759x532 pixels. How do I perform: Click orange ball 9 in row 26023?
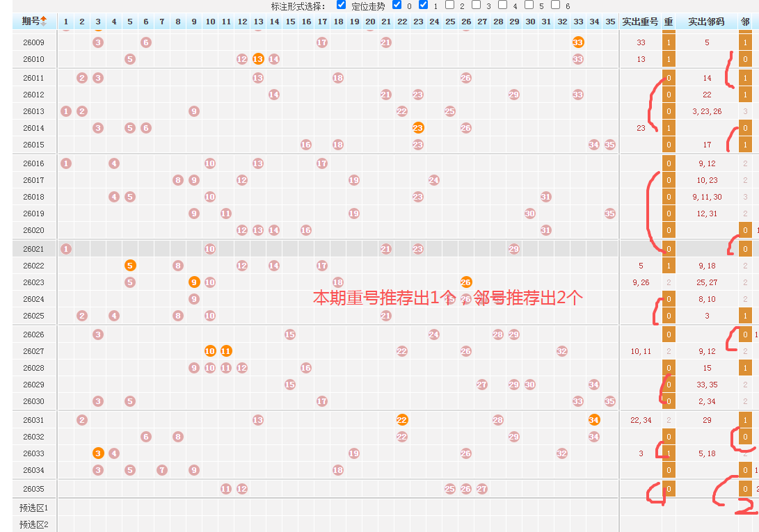click(x=194, y=282)
